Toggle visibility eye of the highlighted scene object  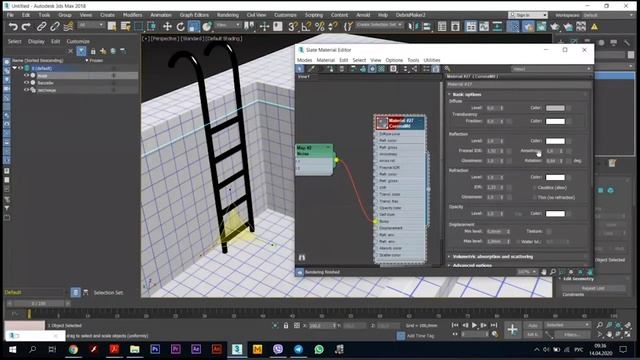point(26,76)
